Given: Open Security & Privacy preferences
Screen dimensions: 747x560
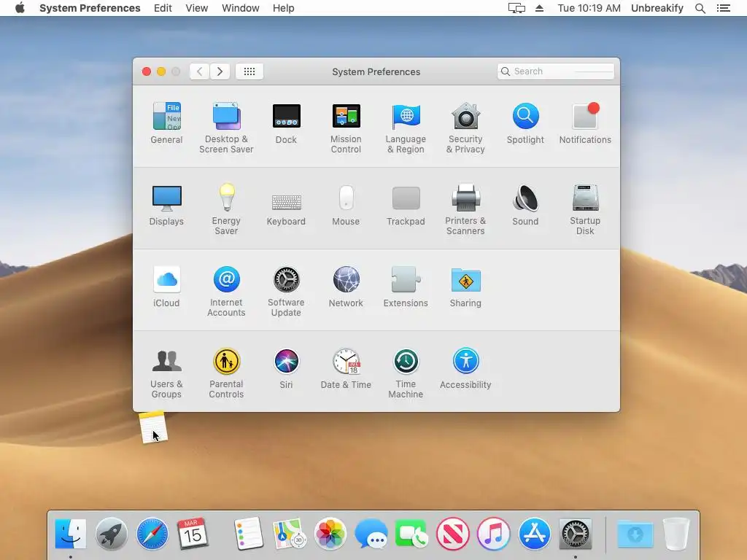Looking at the screenshot, I should [465, 128].
